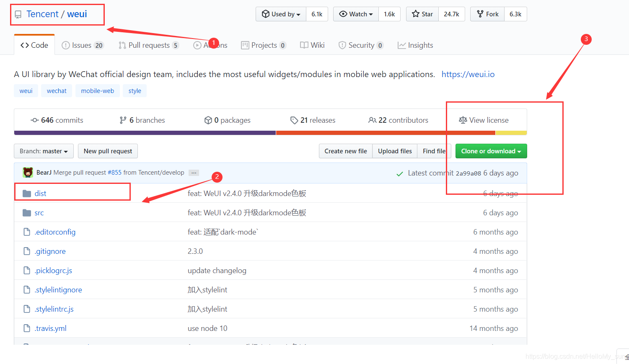Click the purple language bar segment

tap(145, 133)
